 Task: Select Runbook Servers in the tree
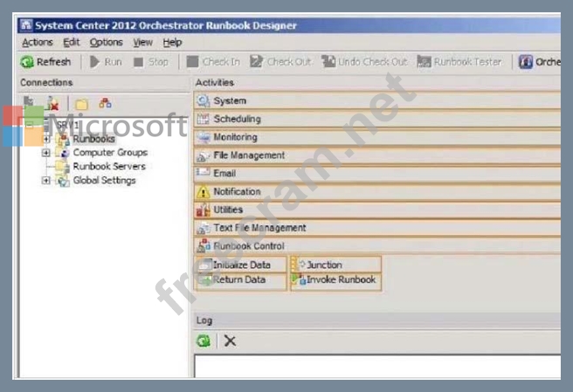click(x=109, y=167)
